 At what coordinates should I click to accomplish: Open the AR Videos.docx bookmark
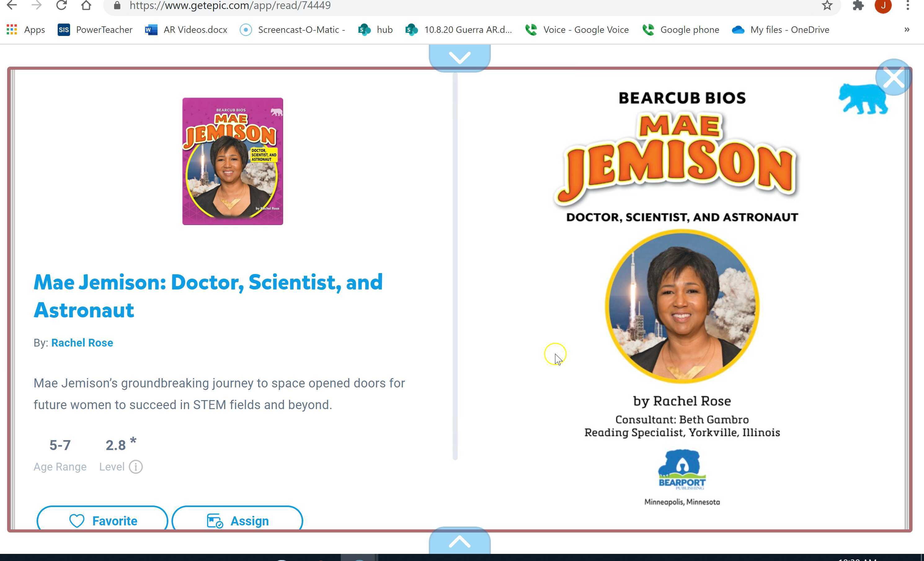click(x=186, y=30)
